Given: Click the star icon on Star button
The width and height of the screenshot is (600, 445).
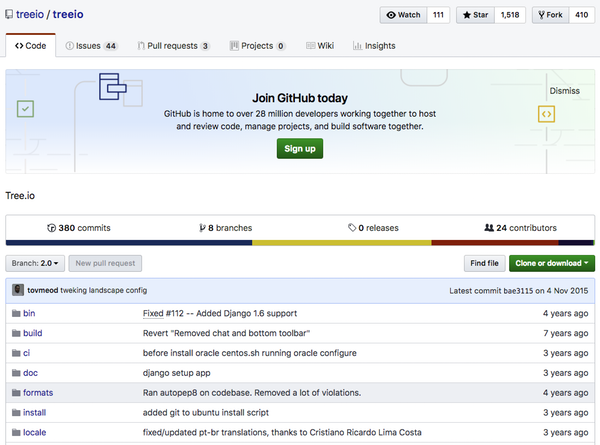Looking at the screenshot, I should click(x=466, y=15).
